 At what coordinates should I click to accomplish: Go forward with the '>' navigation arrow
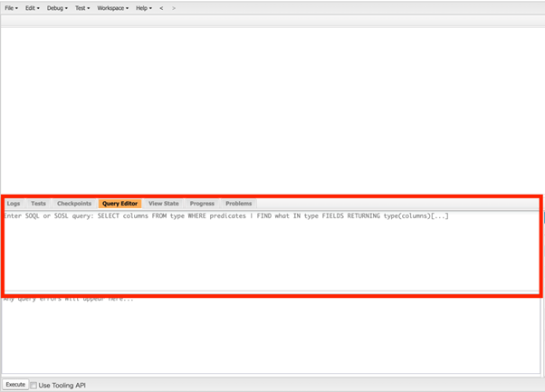(174, 8)
